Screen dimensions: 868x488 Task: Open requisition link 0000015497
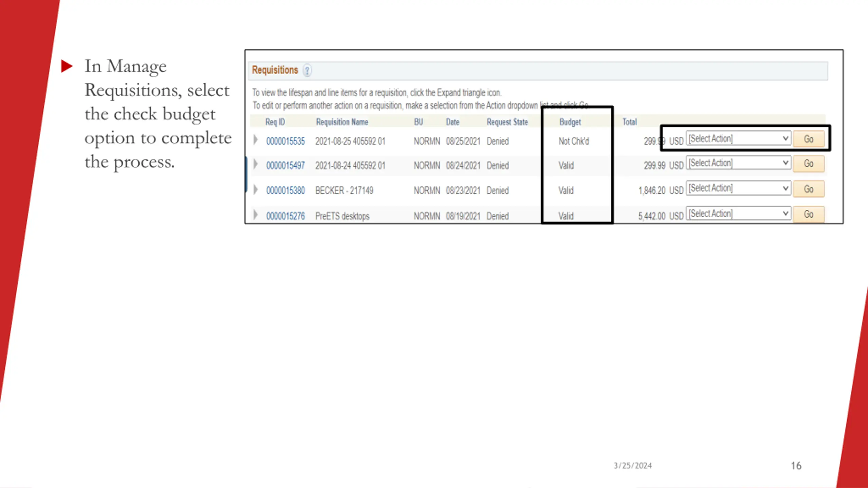pos(285,166)
